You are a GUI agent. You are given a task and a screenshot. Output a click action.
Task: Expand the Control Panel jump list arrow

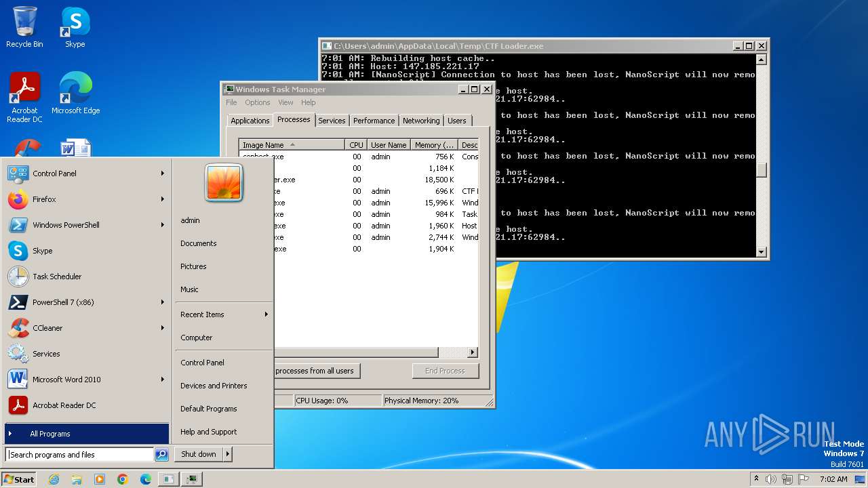(163, 174)
